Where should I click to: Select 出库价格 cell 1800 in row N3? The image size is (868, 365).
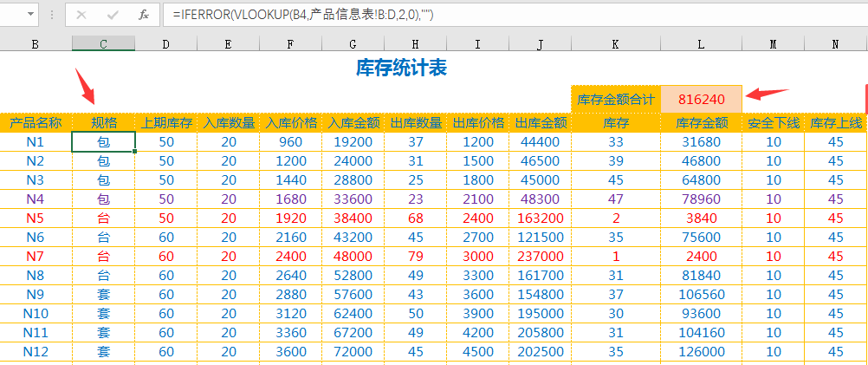(477, 180)
